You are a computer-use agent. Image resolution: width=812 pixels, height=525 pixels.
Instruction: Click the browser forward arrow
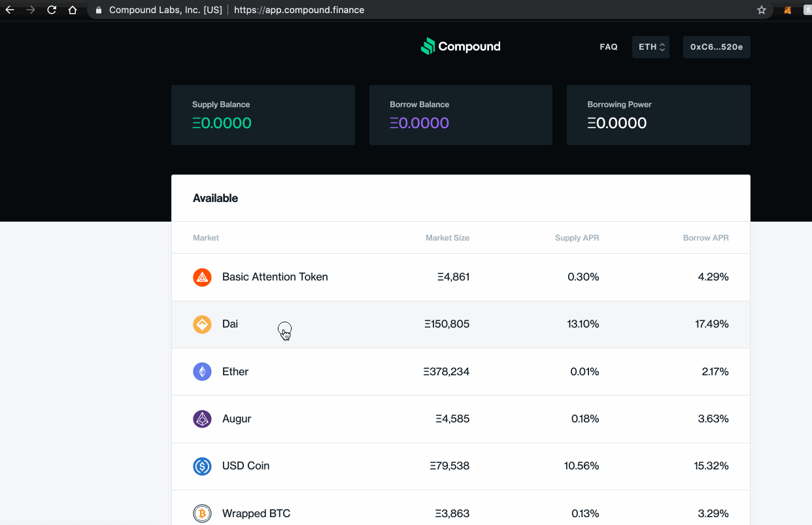30,10
